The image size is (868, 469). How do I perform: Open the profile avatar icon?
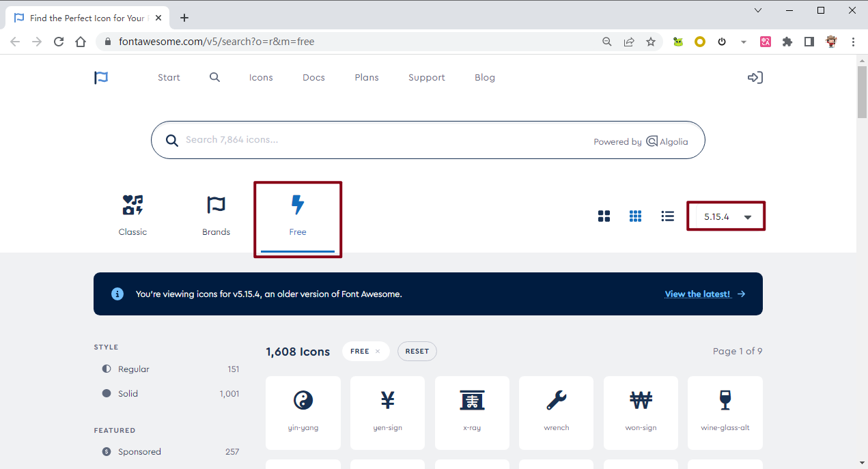(x=831, y=42)
